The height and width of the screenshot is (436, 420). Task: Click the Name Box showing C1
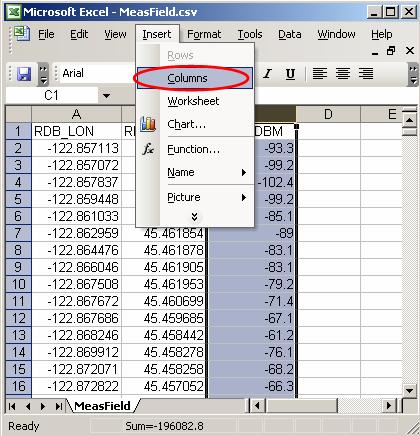tap(52, 96)
